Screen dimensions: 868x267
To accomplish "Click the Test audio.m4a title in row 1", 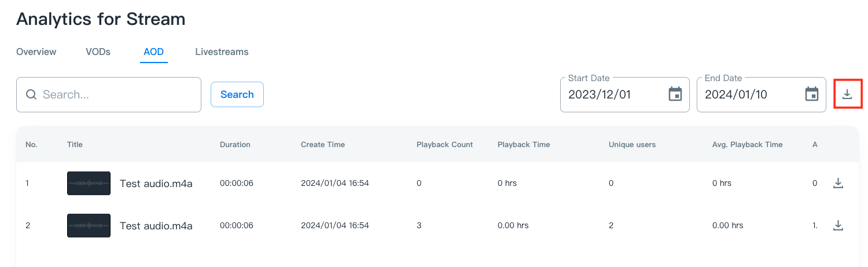I will coord(156,184).
